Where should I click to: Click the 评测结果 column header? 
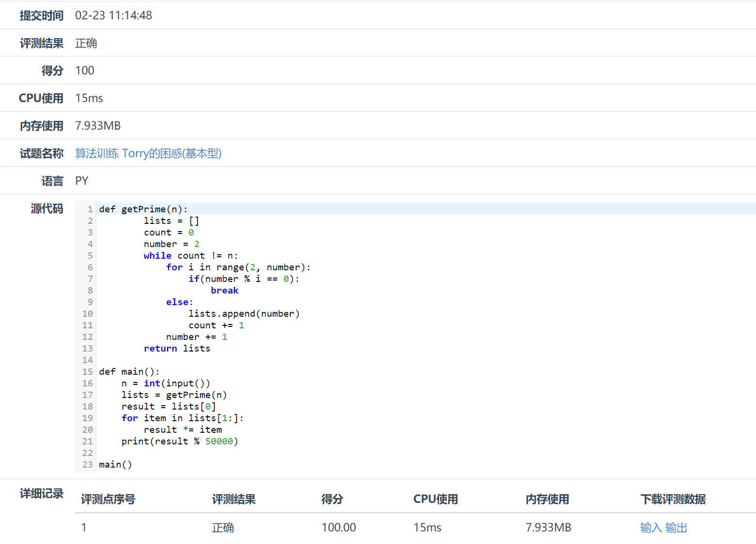pyautogui.click(x=234, y=500)
